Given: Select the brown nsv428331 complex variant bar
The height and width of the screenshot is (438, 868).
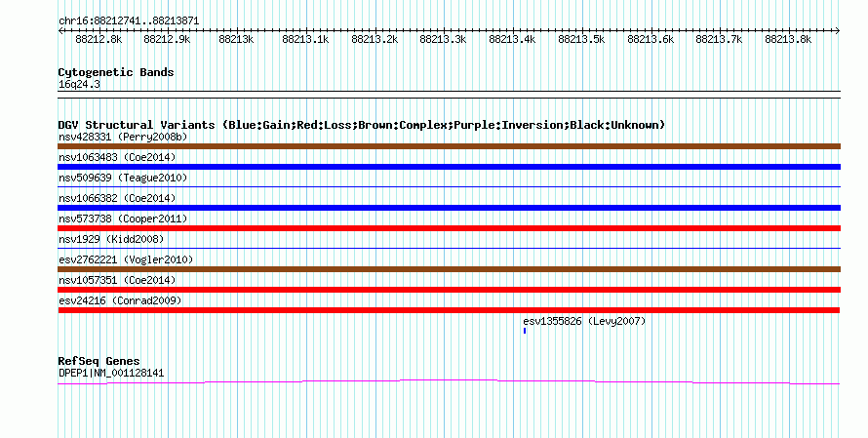Looking at the screenshot, I should [x=449, y=146].
